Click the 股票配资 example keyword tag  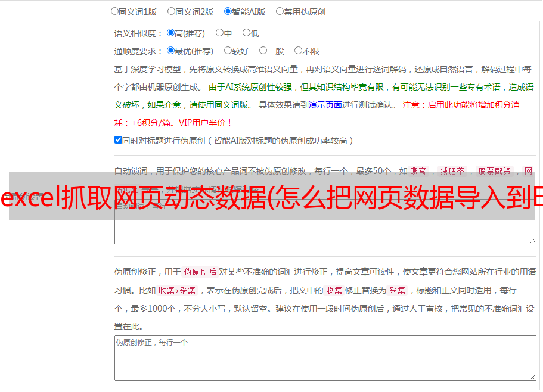(494, 171)
